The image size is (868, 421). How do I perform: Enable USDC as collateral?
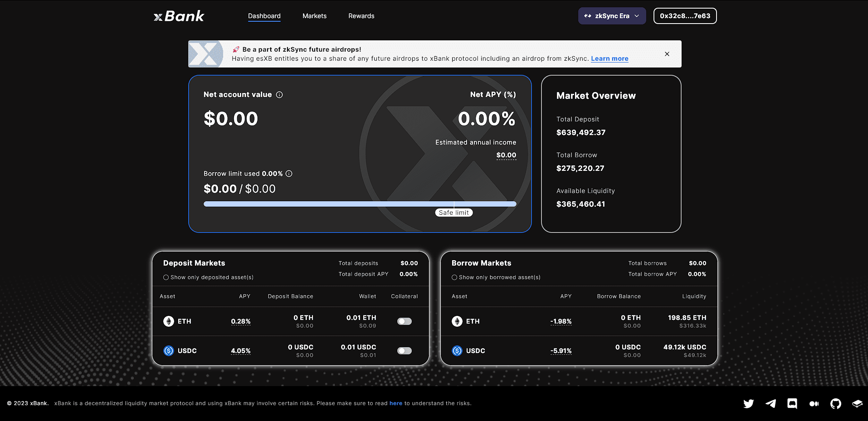(x=405, y=351)
